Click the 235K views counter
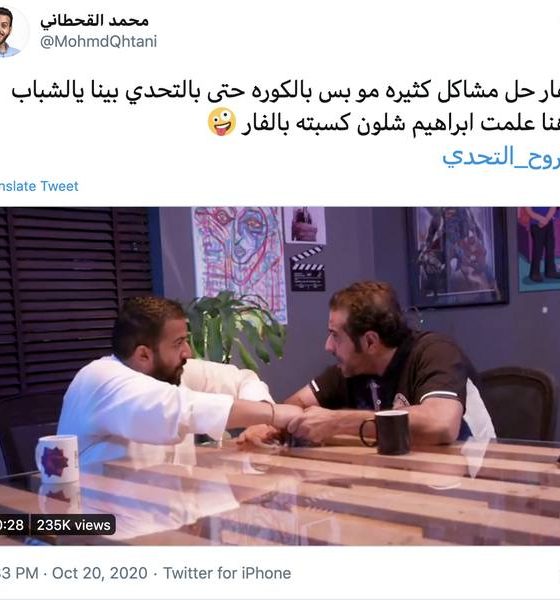 coord(73,525)
